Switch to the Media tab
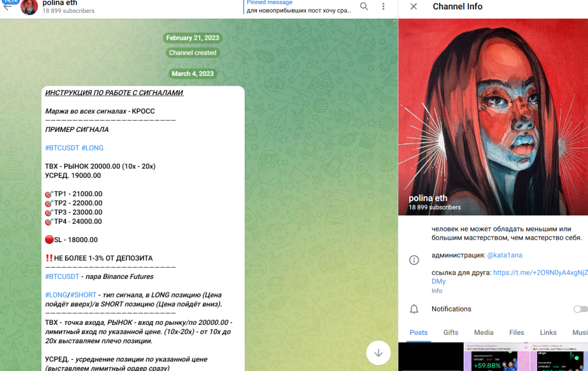Viewport: 588px width, 371px height. pyautogui.click(x=483, y=332)
